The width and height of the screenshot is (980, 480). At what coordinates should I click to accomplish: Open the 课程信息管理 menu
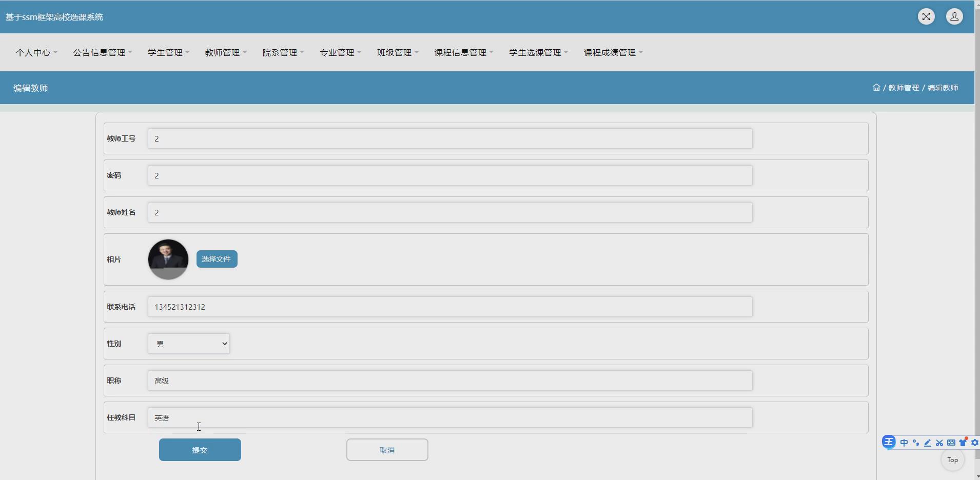(464, 52)
